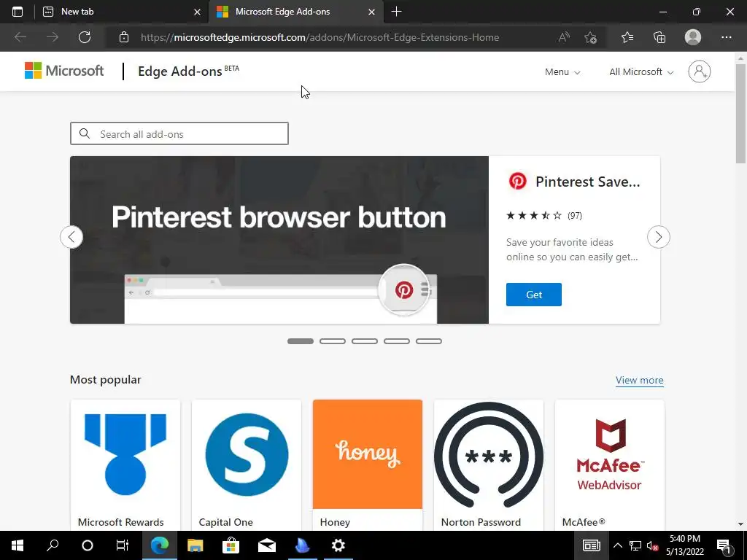
Task: Expand the Menu dropdown
Action: coord(562,72)
